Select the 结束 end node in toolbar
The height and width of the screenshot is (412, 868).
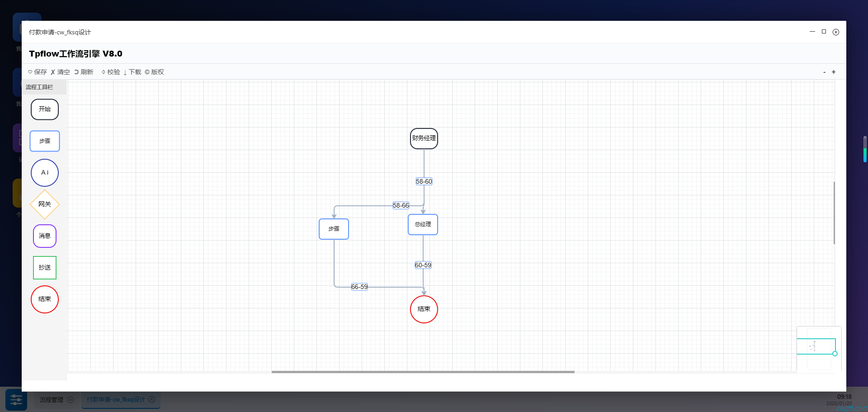pyautogui.click(x=45, y=299)
